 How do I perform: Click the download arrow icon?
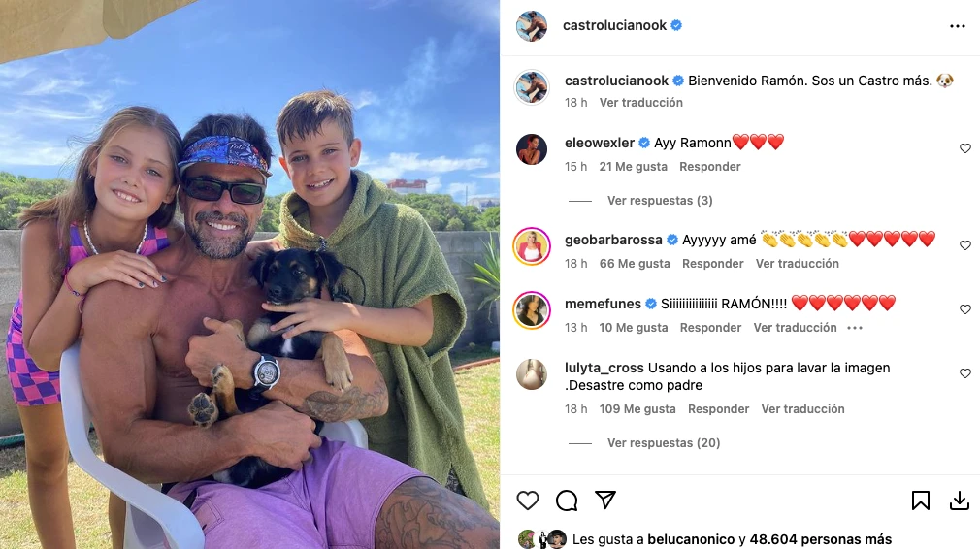pyautogui.click(x=960, y=501)
